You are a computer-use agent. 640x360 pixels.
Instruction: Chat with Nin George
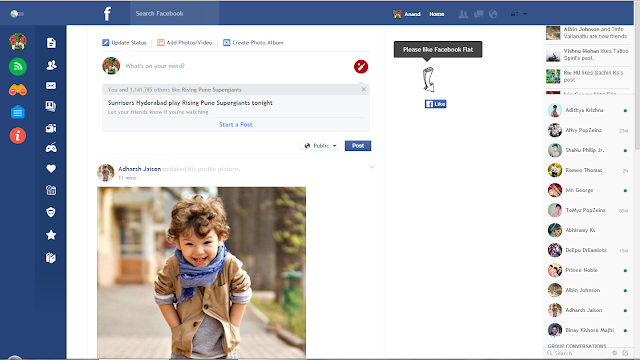(x=588, y=190)
